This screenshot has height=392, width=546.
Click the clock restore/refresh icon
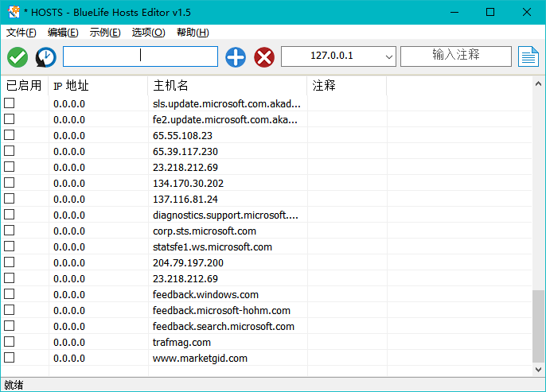45,57
